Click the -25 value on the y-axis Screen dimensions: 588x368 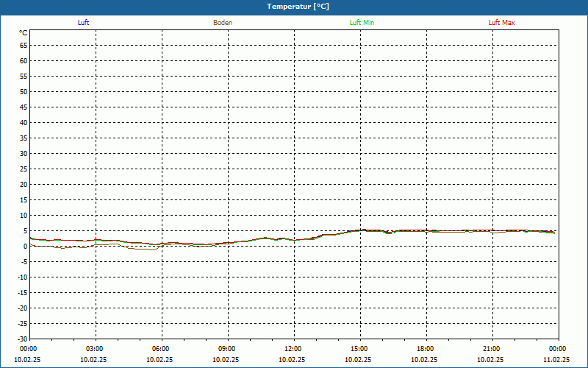(x=23, y=324)
